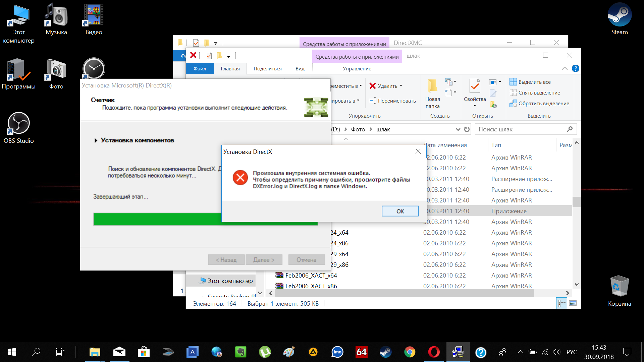Click Переименовать in the ribbon
This screenshot has width=644, height=362.
click(392, 101)
